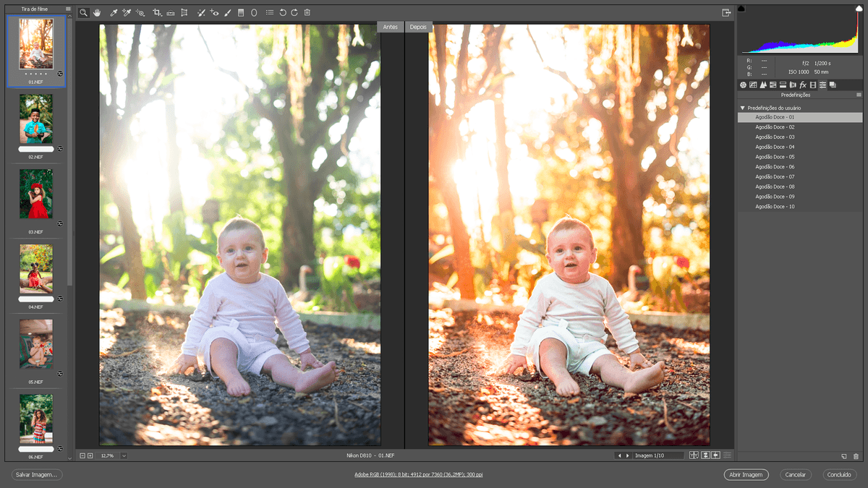Click the Cancelar button

[x=796, y=475]
